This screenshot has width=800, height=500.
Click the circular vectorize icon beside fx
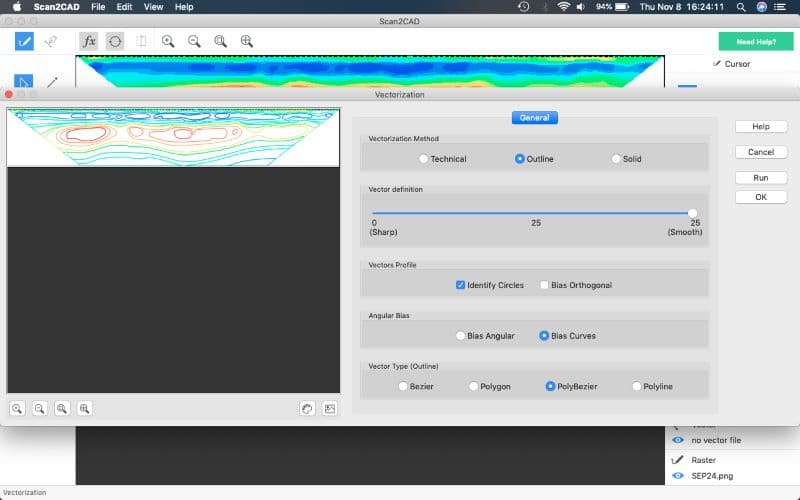click(x=115, y=41)
